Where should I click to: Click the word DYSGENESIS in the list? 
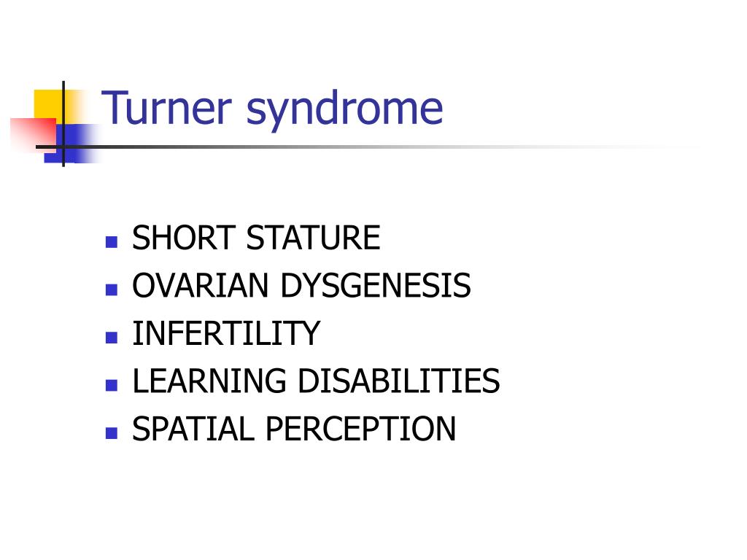click(x=376, y=285)
